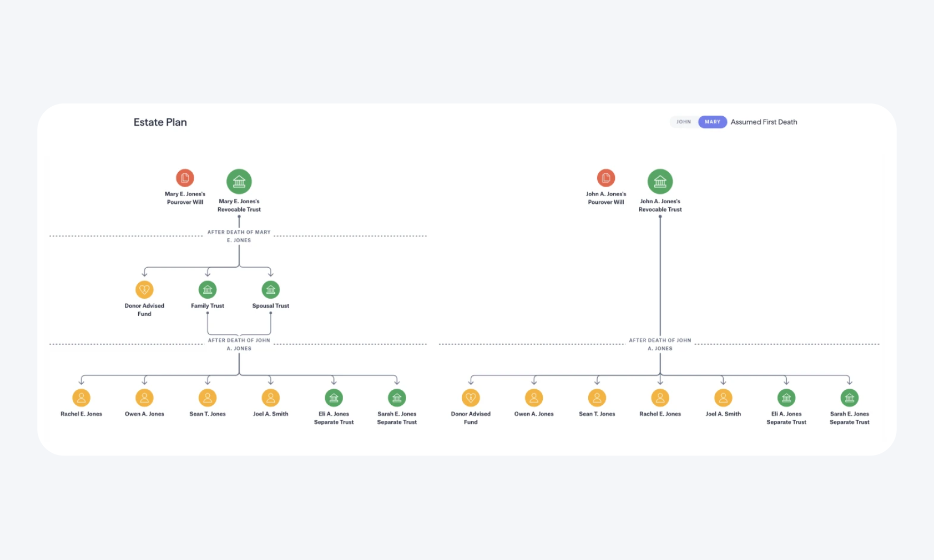Click the Assumed First Death label
This screenshot has width=934, height=560.
(x=764, y=122)
